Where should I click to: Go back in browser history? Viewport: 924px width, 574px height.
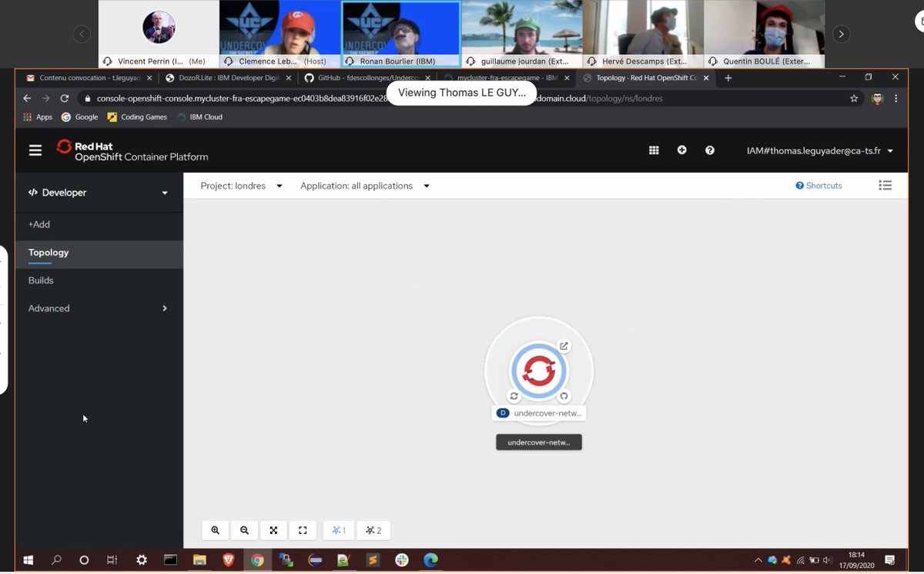(x=27, y=99)
